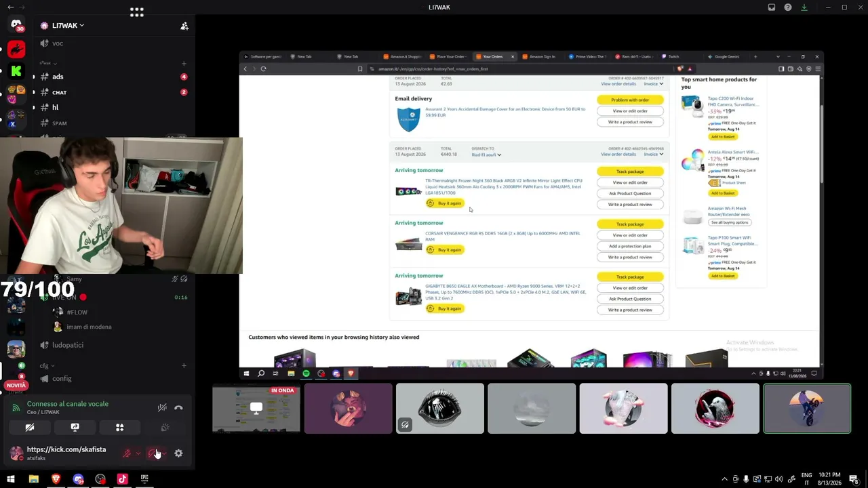The width and height of the screenshot is (868, 488).
Task: Open Brave browser from the taskbar
Action: [x=56, y=479]
